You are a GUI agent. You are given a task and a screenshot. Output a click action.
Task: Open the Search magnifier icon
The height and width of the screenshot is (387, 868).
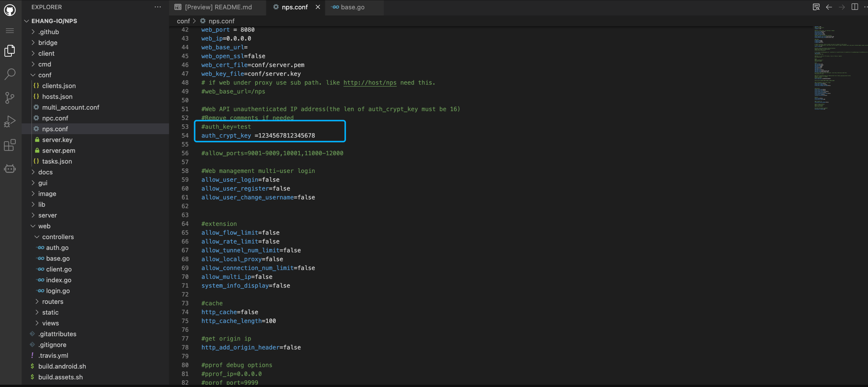coord(10,74)
